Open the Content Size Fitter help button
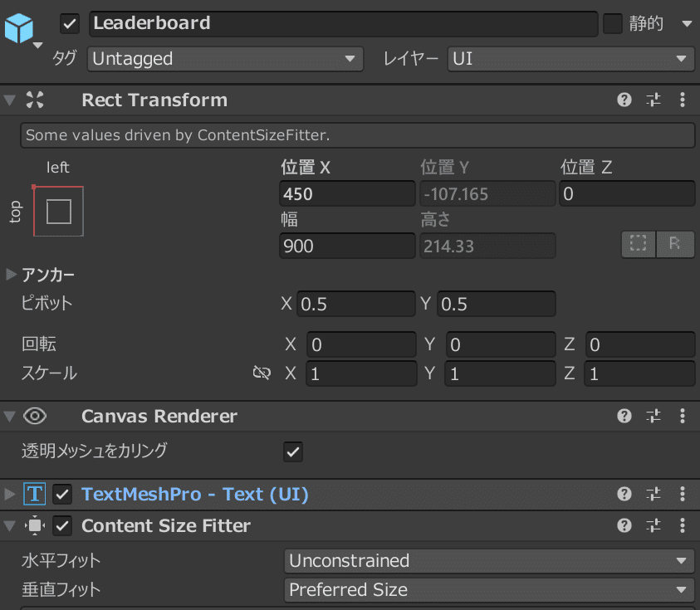Viewport: 700px width, 610px height. point(624,525)
